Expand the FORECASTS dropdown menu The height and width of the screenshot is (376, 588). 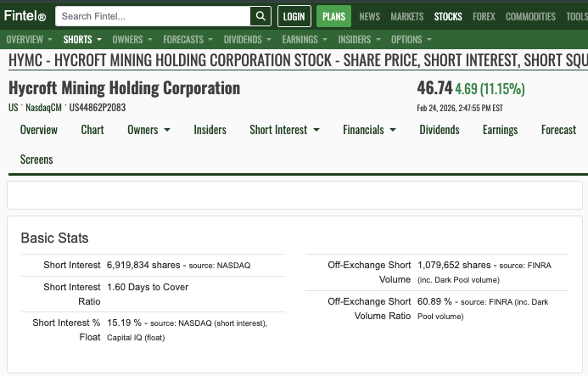(188, 39)
